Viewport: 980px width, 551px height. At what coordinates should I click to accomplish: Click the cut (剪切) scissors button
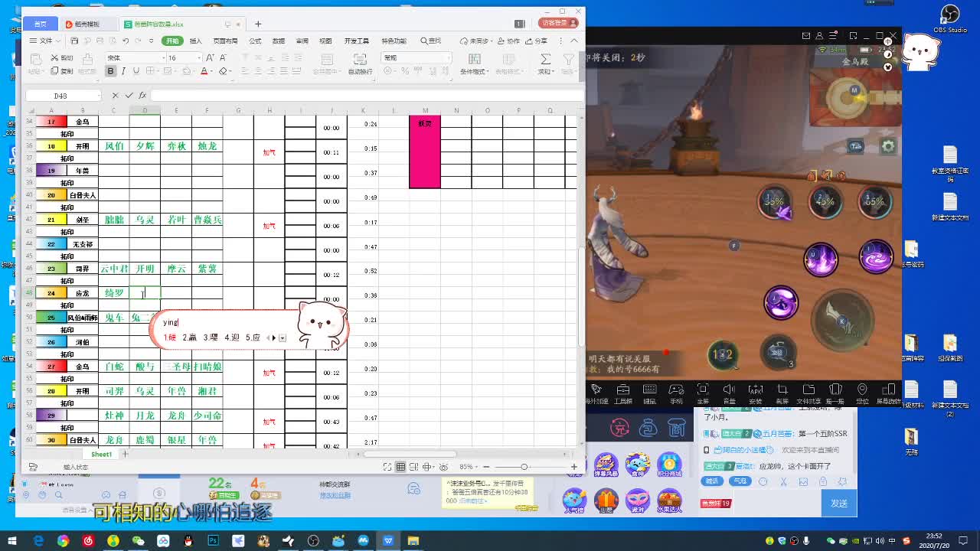[x=61, y=57]
